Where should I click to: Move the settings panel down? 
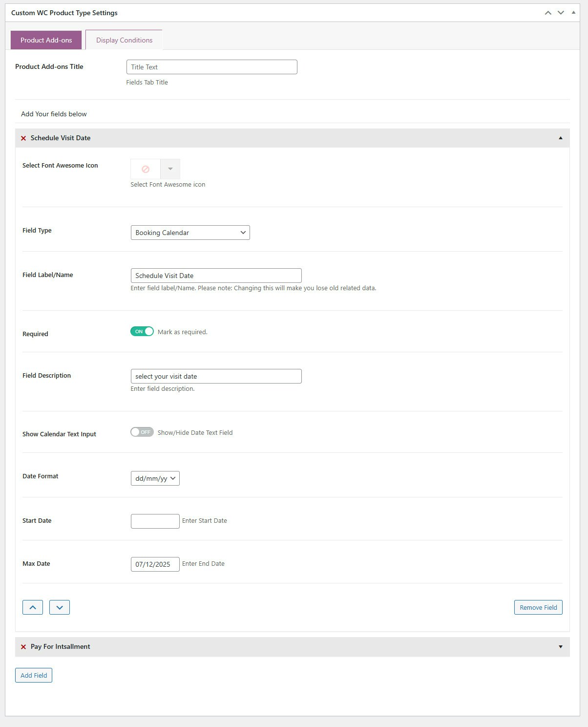[x=561, y=13]
